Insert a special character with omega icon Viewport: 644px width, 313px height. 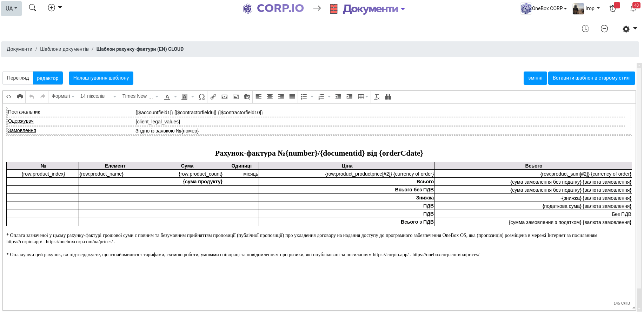point(201,97)
